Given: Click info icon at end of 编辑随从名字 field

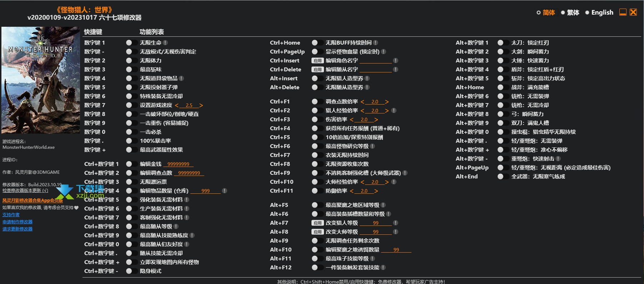Looking at the screenshot, I should [x=395, y=70].
